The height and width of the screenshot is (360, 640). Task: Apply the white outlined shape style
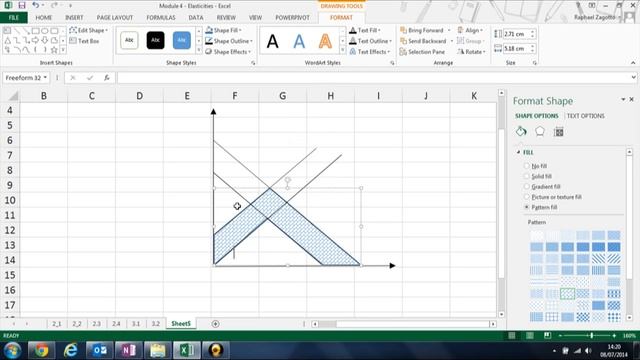click(x=129, y=40)
